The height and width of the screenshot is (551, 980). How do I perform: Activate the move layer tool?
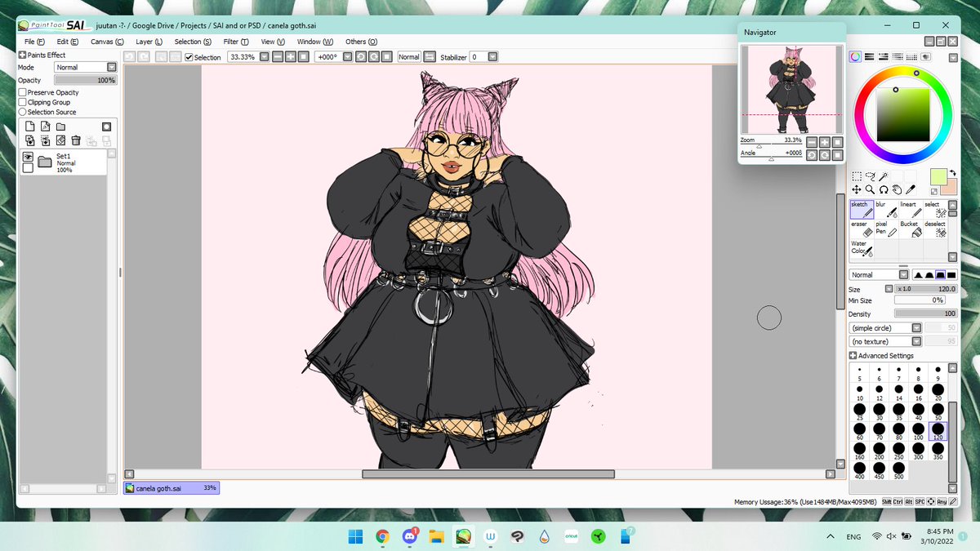tap(857, 189)
